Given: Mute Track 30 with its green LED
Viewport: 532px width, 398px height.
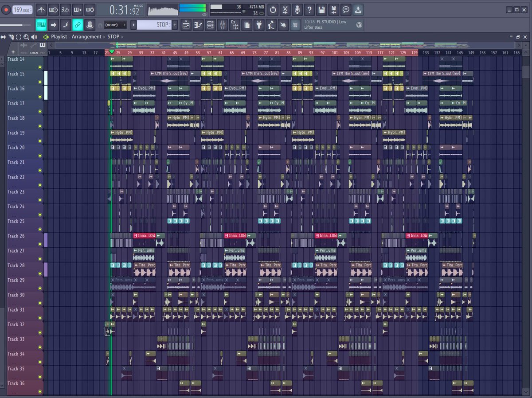Looking at the screenshot, I should [40, 303].
